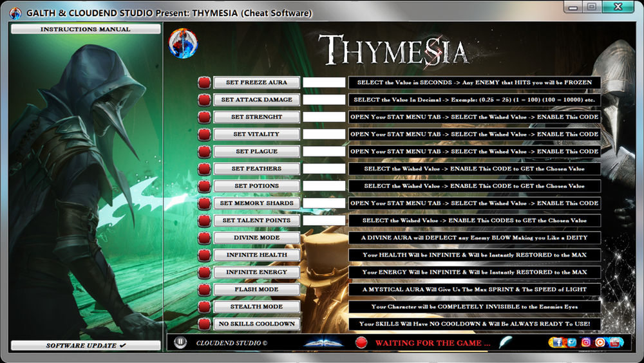
Task: Focus the SET TALENT POINTS value field
Action: point(324,220)
